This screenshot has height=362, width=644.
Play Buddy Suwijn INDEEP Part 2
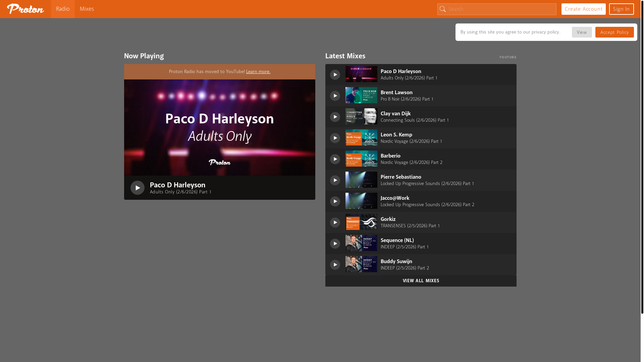pyautogui.click(x=335, y=265)
